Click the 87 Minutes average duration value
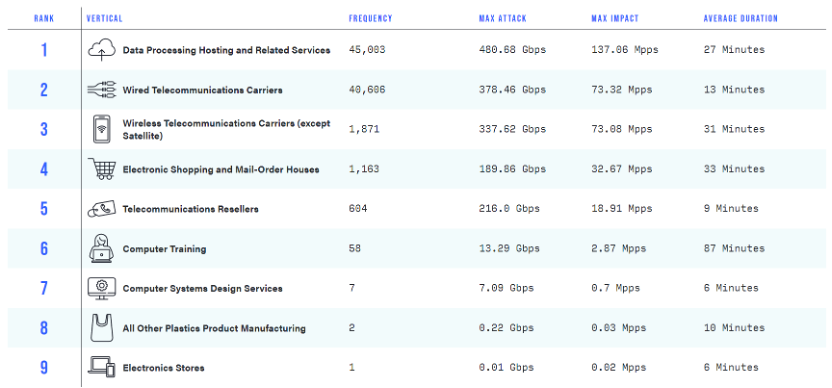This screenshot has height=388, width=832. pos(734,248)
